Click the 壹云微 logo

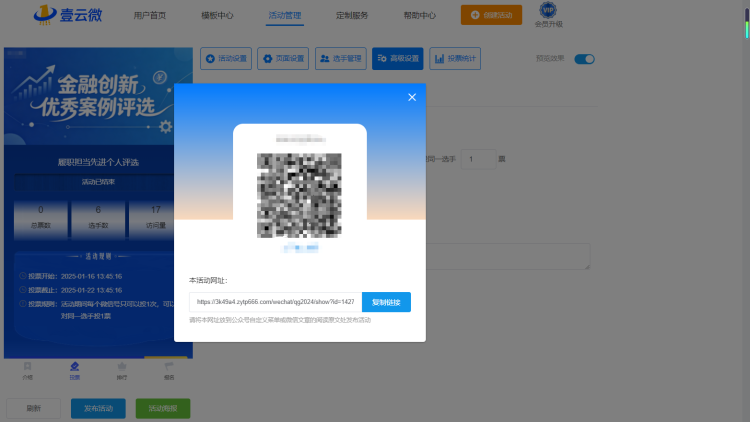point(67,14)
